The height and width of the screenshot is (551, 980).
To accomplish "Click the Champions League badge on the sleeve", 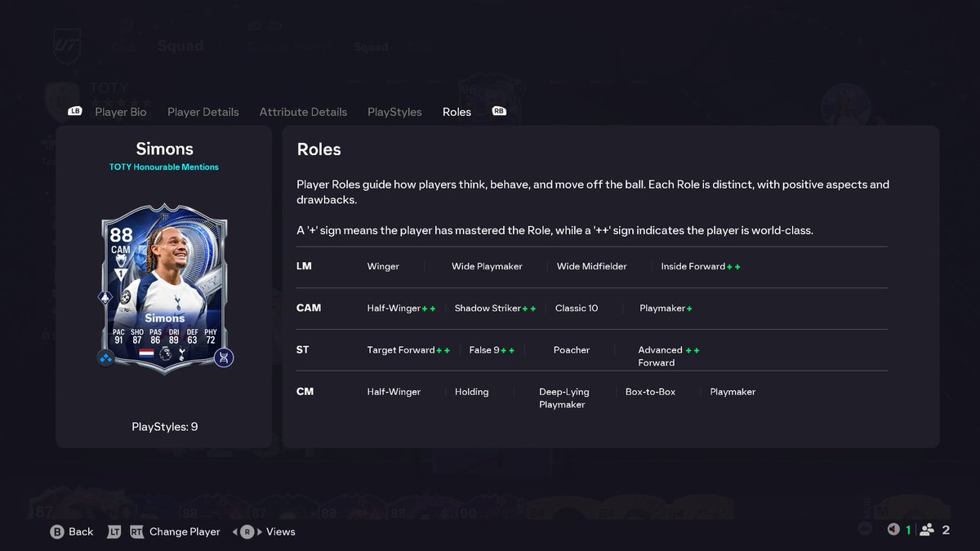I will 125,297.
